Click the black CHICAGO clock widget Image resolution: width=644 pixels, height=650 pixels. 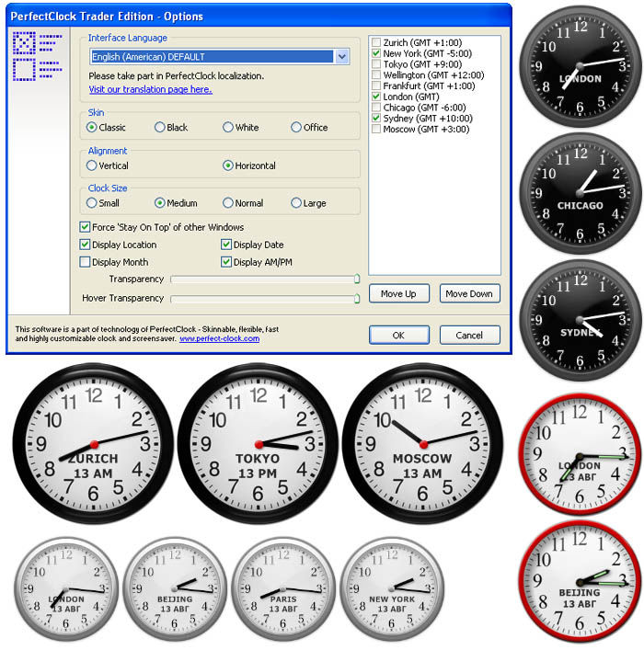[x=581, y=193]
